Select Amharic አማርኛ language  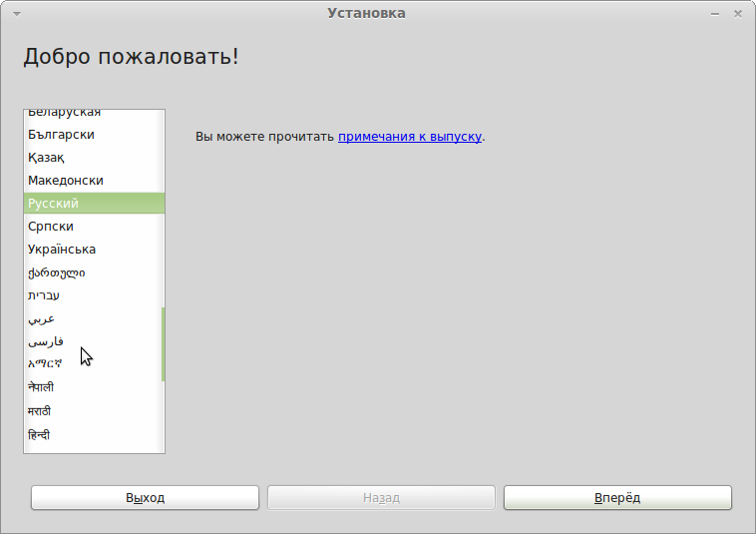94,364
